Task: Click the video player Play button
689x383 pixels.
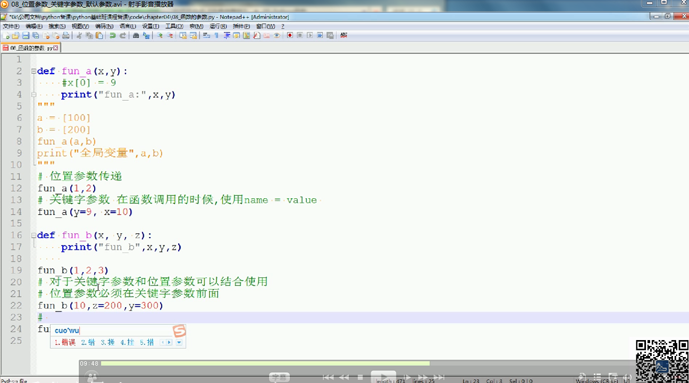Action: (x=383, y=377)
